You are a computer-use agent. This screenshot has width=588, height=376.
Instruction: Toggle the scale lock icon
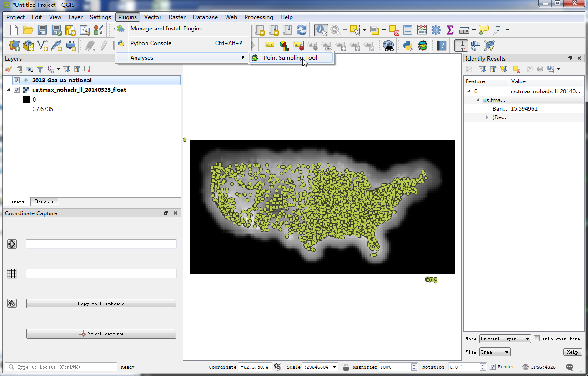coord(346,367)
